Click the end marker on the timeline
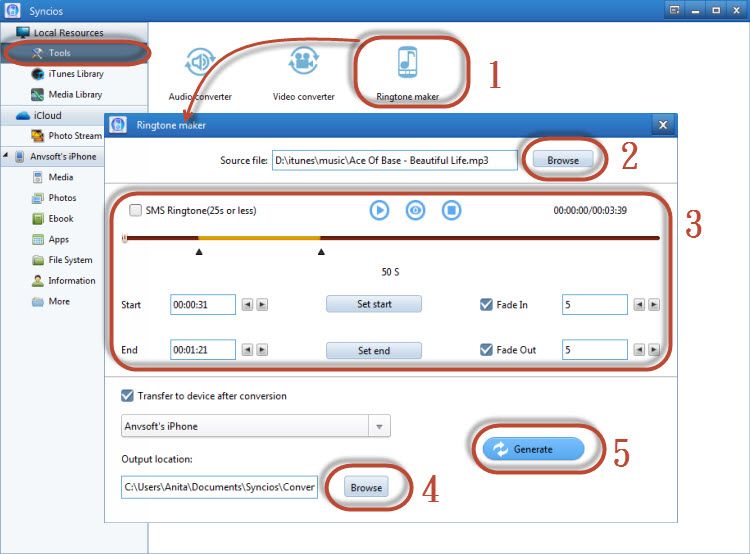 (x=321, y=252)
